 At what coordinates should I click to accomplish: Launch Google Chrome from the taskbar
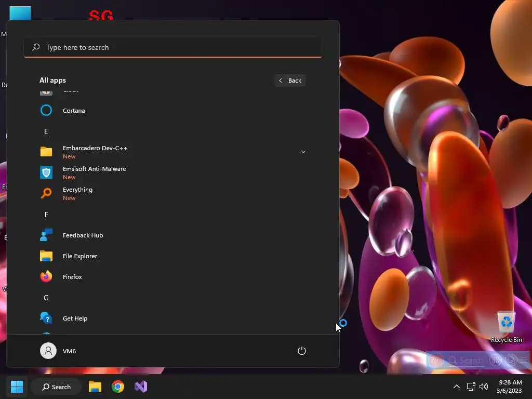point(118,387)
